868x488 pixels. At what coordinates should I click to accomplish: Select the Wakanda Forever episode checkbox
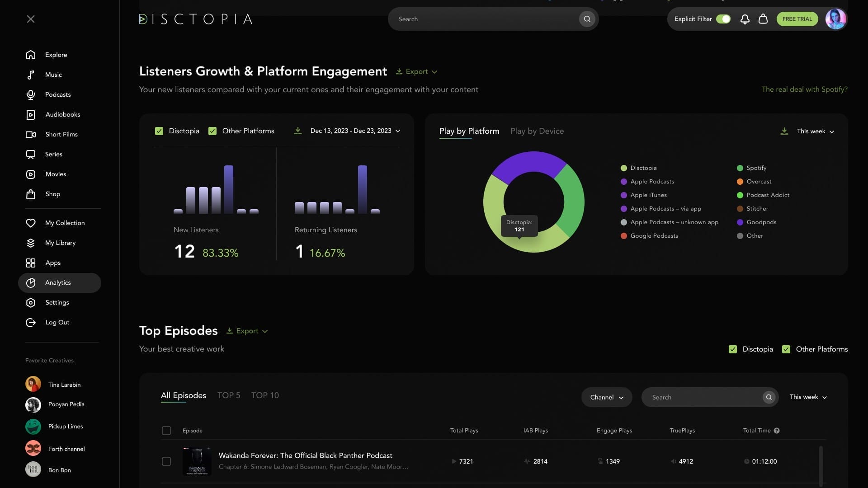point(166,461)
